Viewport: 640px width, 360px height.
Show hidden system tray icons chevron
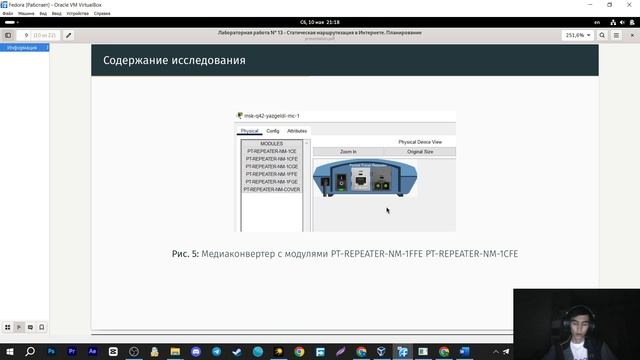pyautogui.click(x=496, y=352)
